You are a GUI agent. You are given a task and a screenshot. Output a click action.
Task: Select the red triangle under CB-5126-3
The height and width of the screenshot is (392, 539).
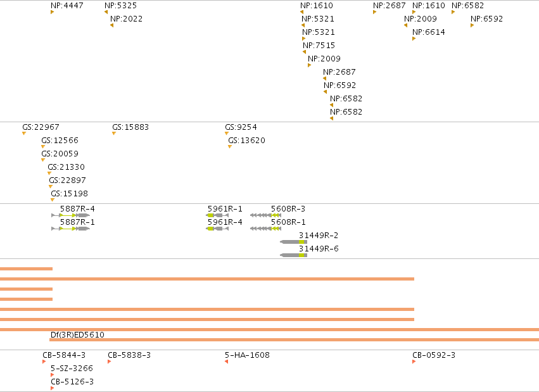click(x=52, y=388)
